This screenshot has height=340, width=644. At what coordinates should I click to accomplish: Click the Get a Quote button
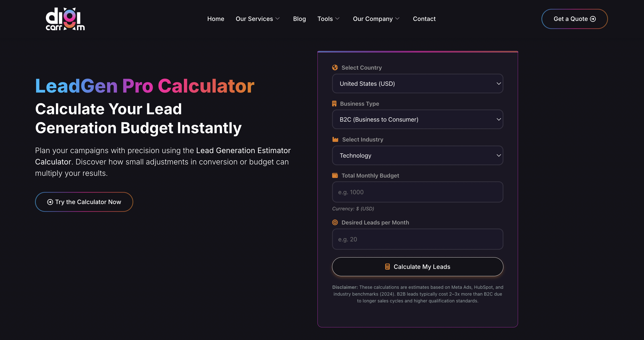tap(574, 19)
